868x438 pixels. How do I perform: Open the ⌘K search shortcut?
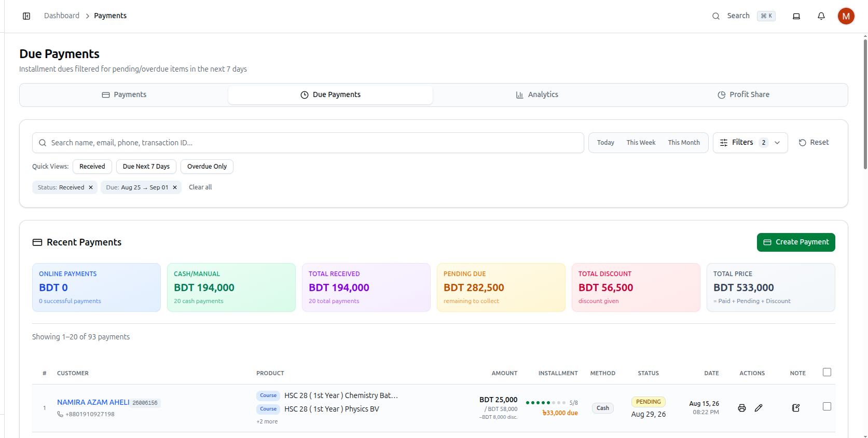click(x=766, y=16)
